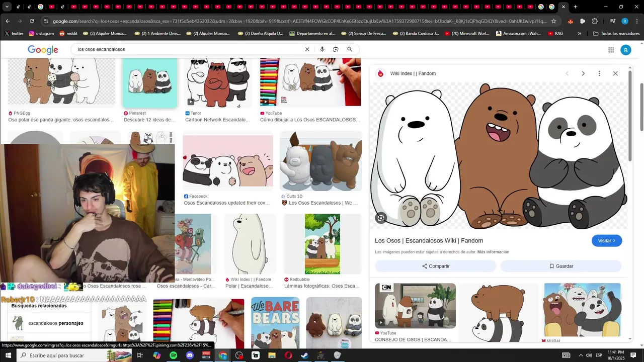644x362 pixels.
Task: Open Discord from the taskbar
Action: tap(190, 355)
